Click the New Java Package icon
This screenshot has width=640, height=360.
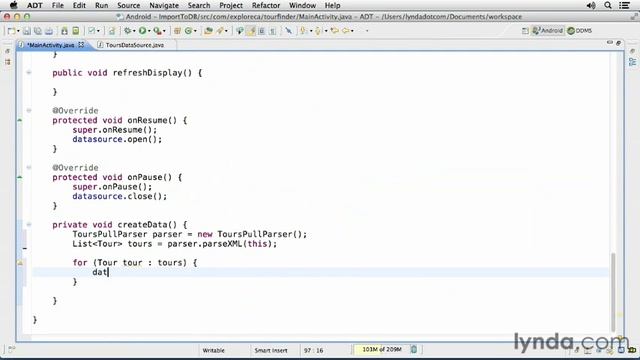click(177, 31)
